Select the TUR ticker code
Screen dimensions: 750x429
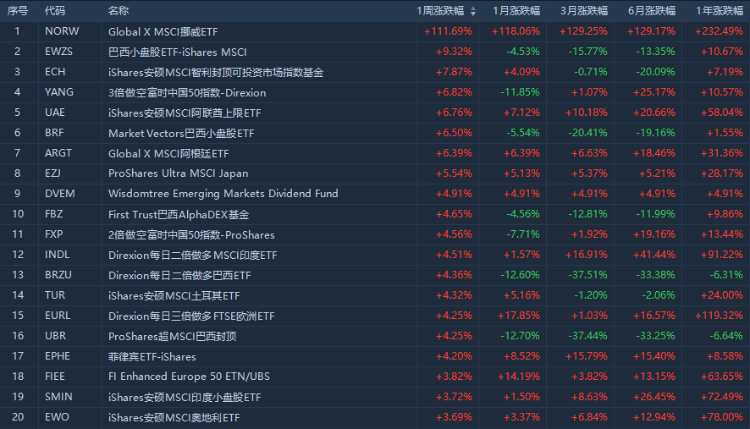pyautogui.click(x=55, y=296)
